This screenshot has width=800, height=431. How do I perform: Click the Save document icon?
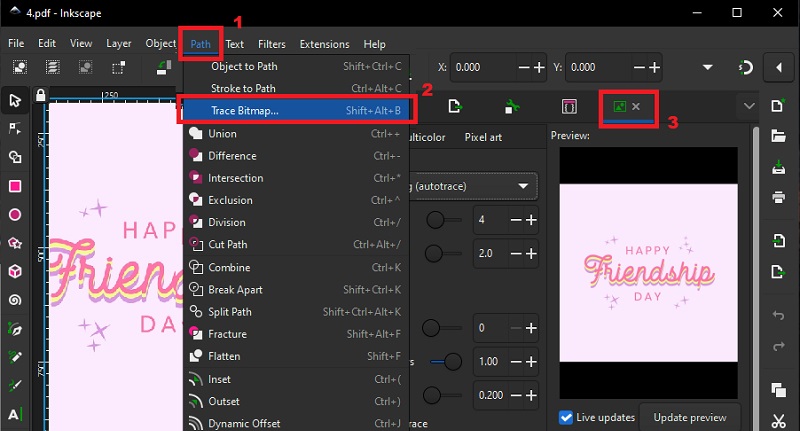pyautogui.click(x=778, y=167)
